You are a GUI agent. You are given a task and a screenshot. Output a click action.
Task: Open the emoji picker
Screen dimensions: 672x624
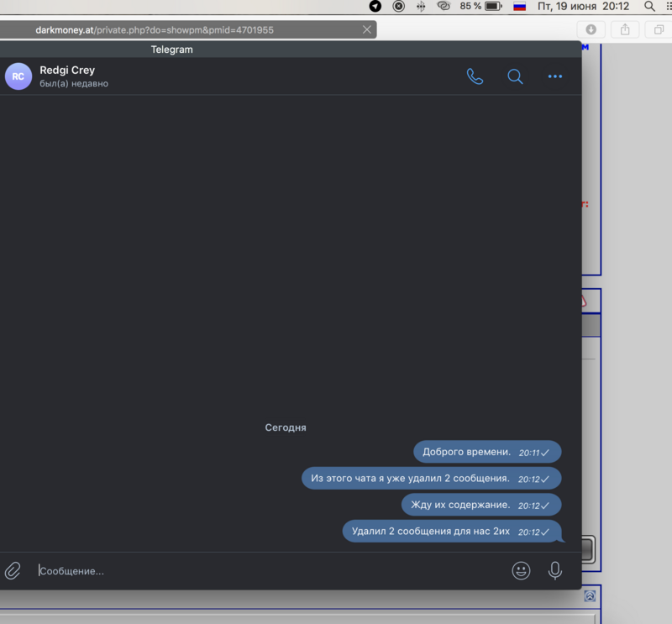click(521, 570)
